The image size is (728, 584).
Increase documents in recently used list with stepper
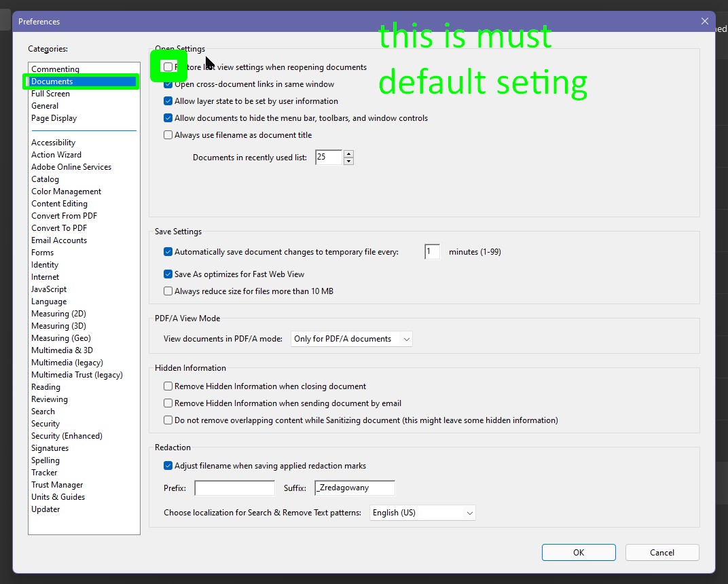coord(348,153)
